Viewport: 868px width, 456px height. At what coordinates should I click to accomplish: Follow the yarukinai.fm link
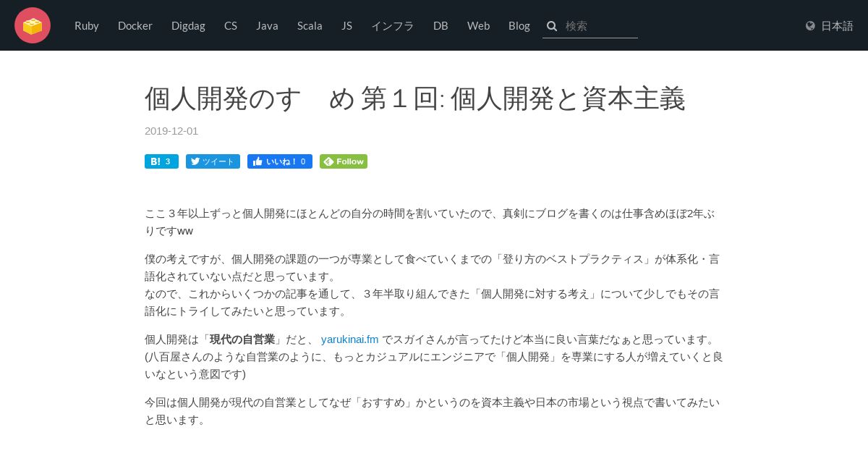349,339
